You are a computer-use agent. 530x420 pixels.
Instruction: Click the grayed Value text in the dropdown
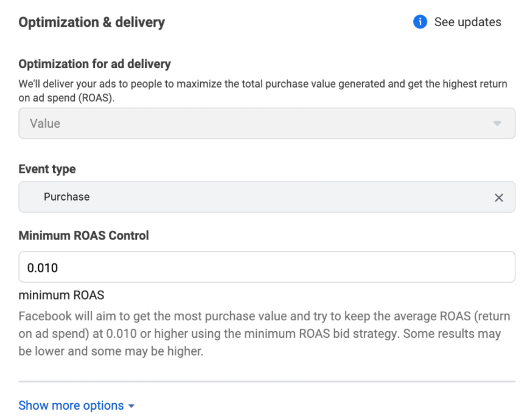click(45, 123)
